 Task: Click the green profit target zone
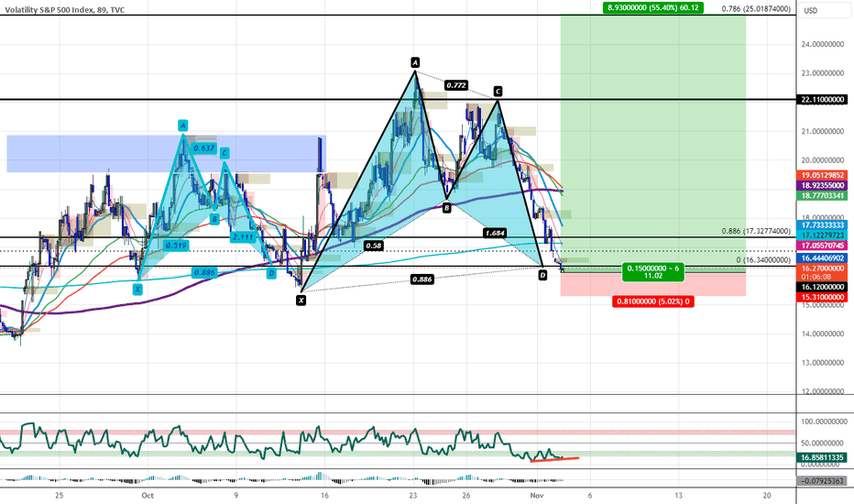653,142
